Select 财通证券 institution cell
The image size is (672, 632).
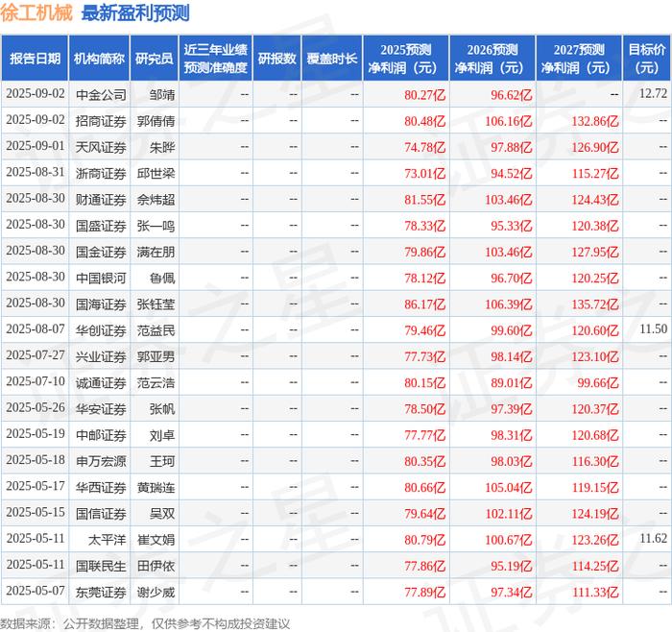pos(101,200)
